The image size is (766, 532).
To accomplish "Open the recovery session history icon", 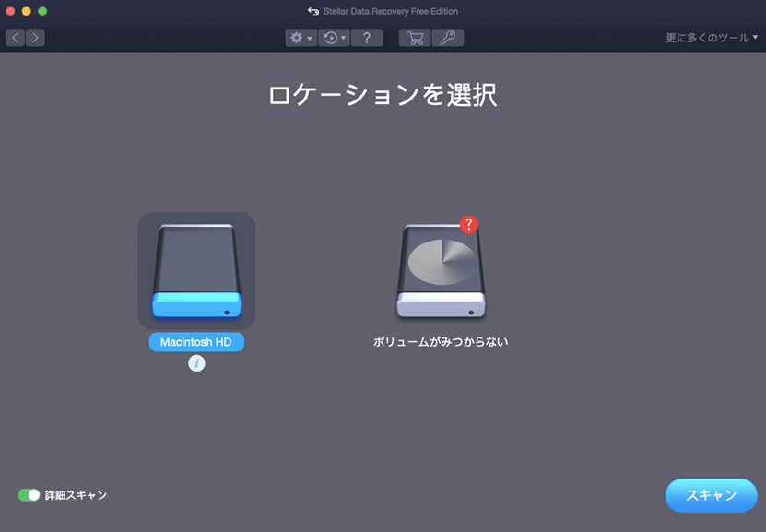I will pyautogui.click(x=330, y=38).
